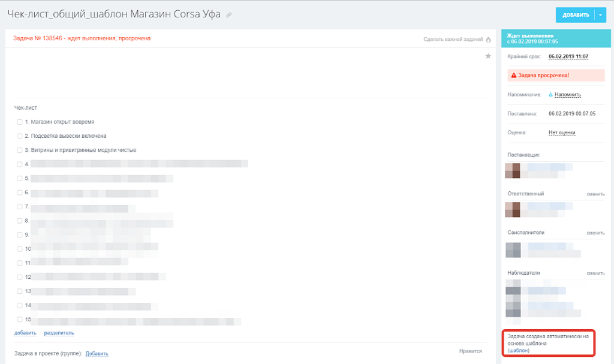
Task: Open the deadline date 06.02.2019 11:07 picker
Action: [568, 56]
